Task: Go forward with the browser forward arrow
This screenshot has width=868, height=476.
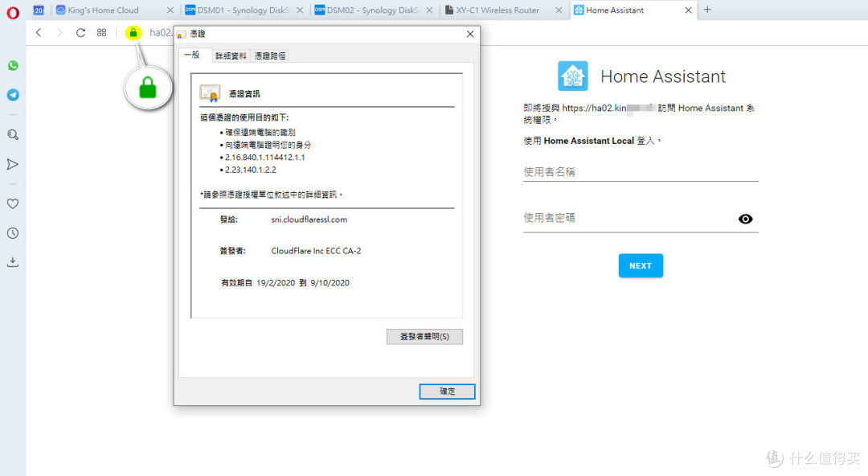Action: click(59, 33)
